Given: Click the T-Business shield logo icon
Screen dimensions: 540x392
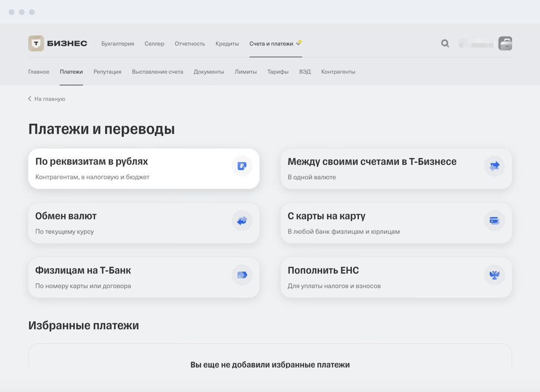Looking at the screenshot, I should pyautogui.click(x=36, y=44).
